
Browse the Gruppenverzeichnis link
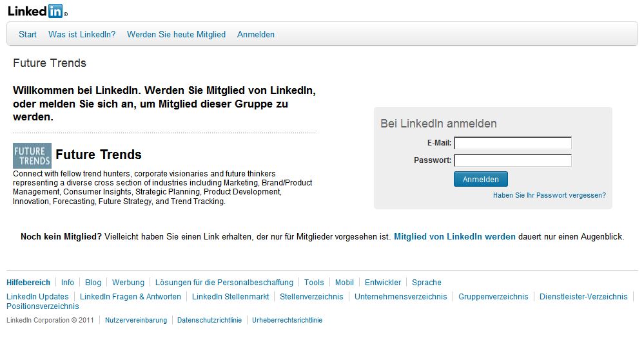pyautogui.click(x=493, y=297)
